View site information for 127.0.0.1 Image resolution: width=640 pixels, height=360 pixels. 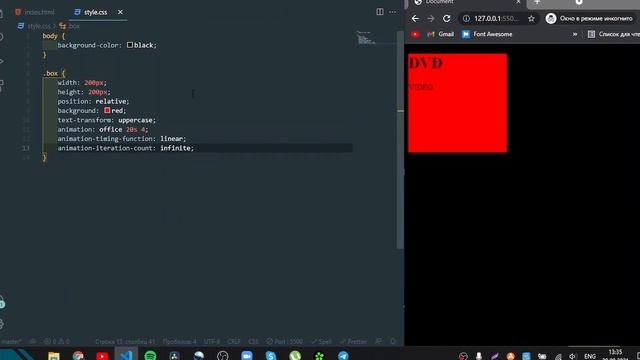pyautogui.click(x=466, y=18)
